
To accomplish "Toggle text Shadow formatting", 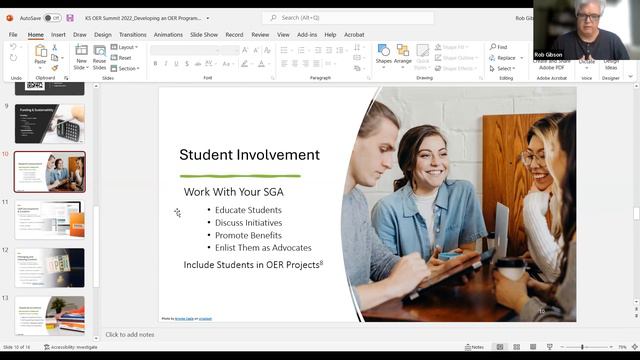I will click(187, 64).
